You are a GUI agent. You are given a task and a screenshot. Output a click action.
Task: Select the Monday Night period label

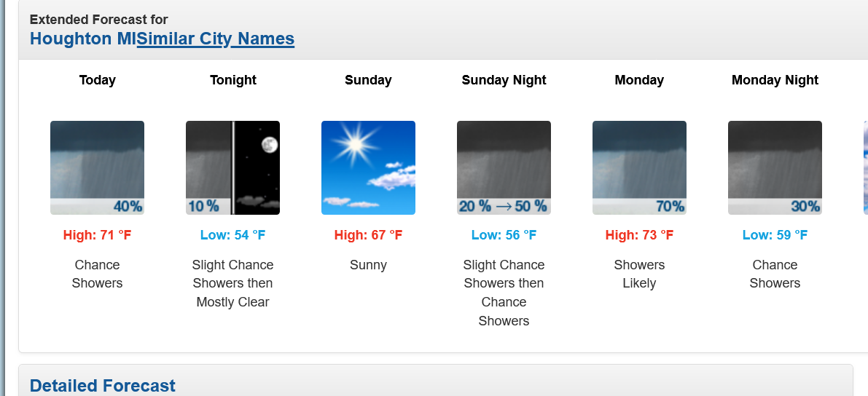[x=775, y=80]
